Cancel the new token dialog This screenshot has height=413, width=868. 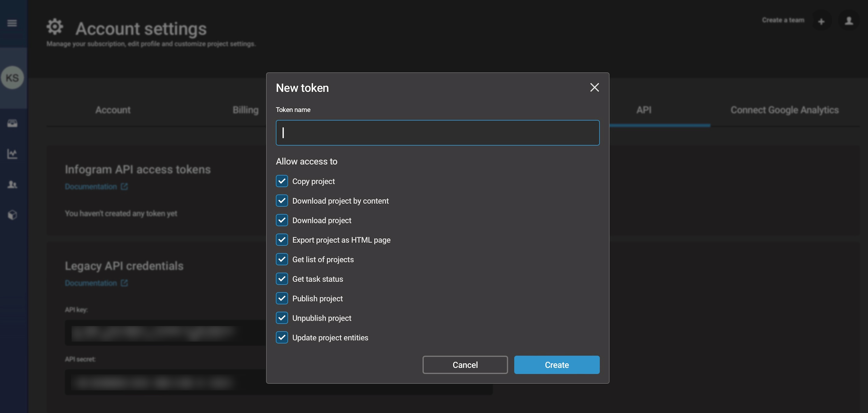(465, 365)
